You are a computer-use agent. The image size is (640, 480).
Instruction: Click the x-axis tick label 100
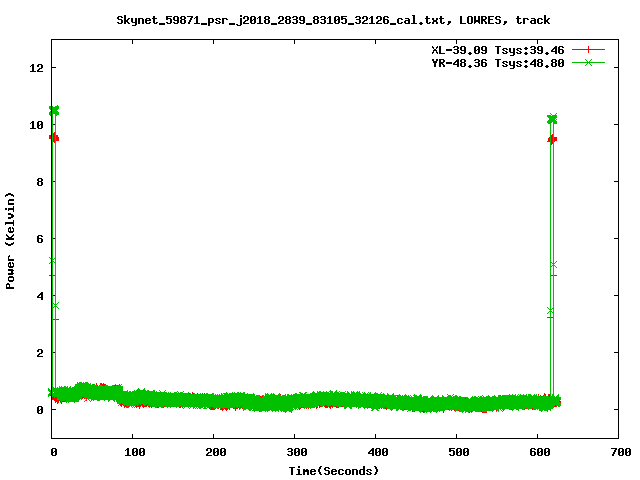tap(134, 452)
